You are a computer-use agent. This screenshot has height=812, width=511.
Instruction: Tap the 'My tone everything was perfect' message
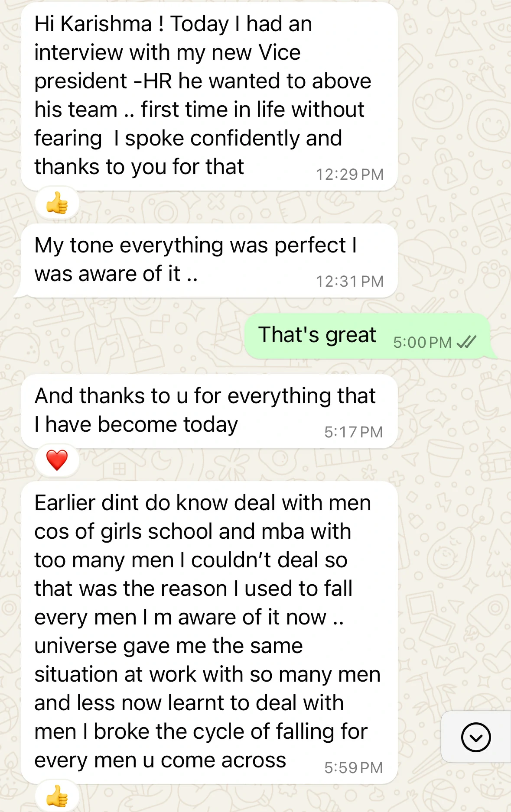click(x=209, y=260)
